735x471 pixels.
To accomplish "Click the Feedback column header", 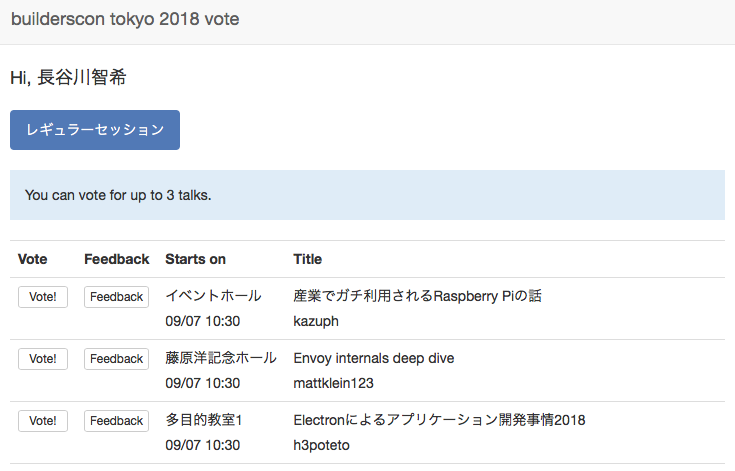I will point(117,259).
